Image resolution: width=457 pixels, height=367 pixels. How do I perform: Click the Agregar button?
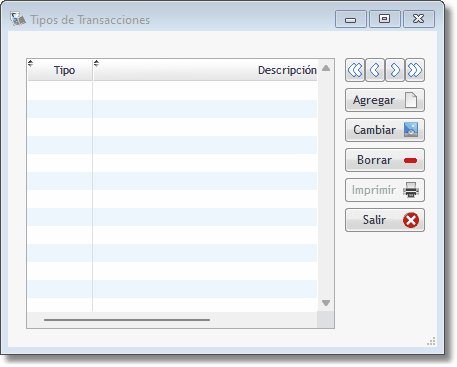(x=385, y=100)
